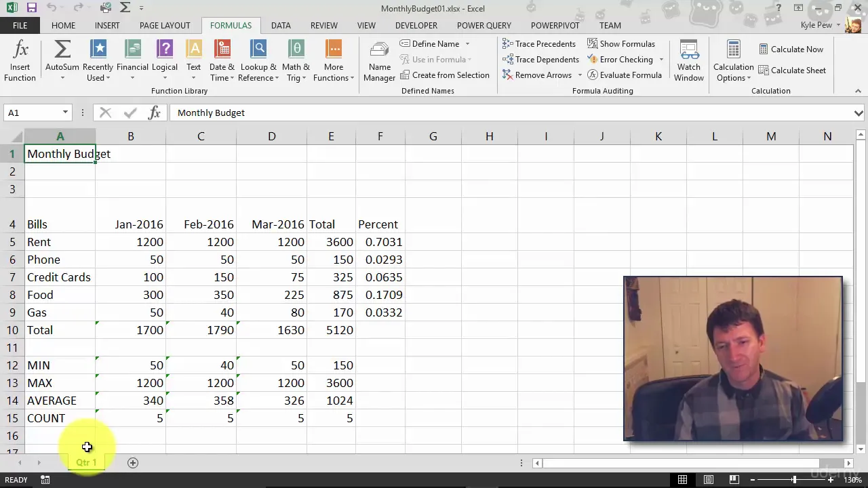Viewport: 868px width, 488px height.
Task: Switch to the INSERT tab
Action: point(107,25)
